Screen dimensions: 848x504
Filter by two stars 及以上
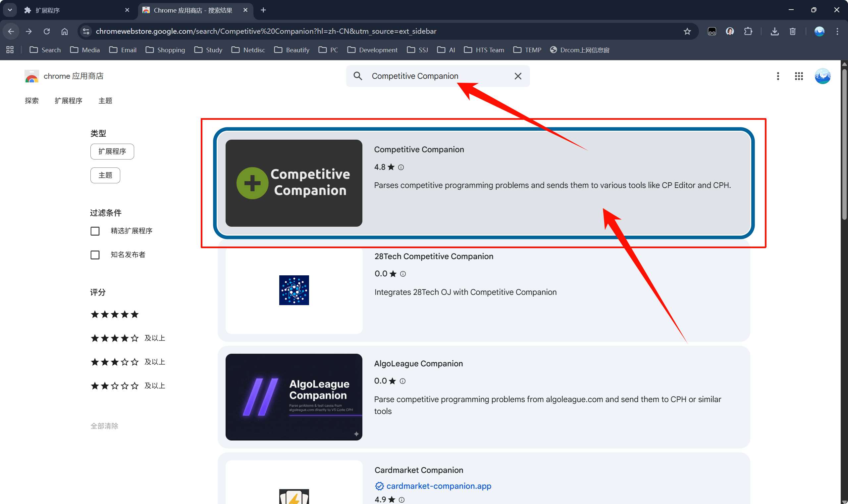click(128, 386)
